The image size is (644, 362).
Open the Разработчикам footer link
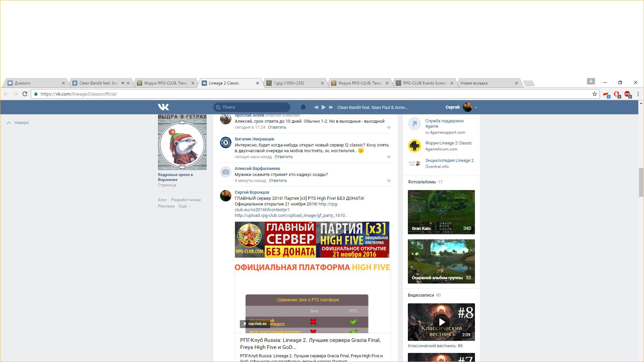coord(186,200)
